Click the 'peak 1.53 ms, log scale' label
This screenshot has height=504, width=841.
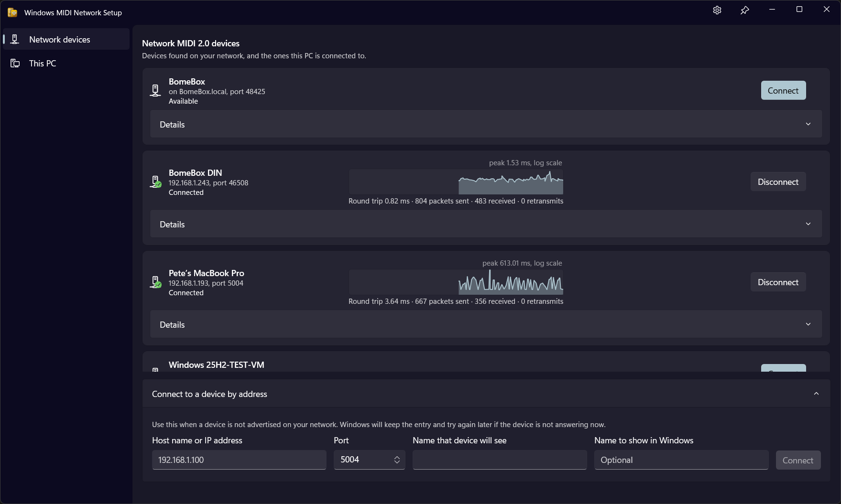(x=525, y=163)
